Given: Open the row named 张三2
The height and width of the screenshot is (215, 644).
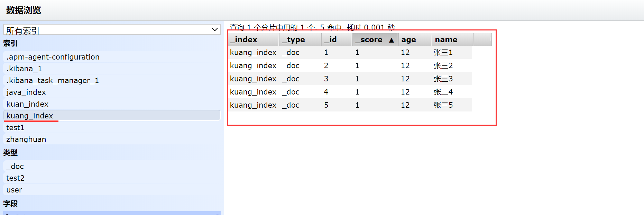Looking at the screenshot, I should (x=350, y=65).
